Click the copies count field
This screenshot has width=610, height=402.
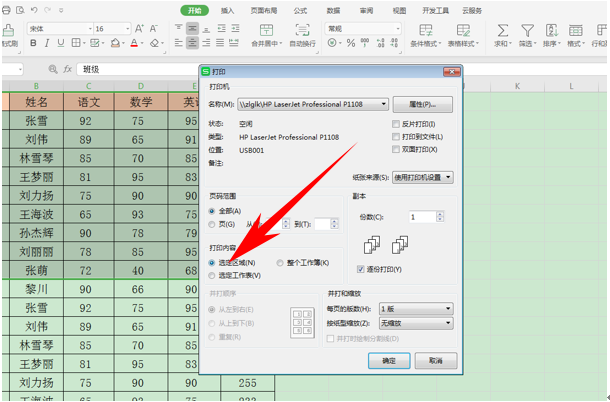(x=422, y=217)
